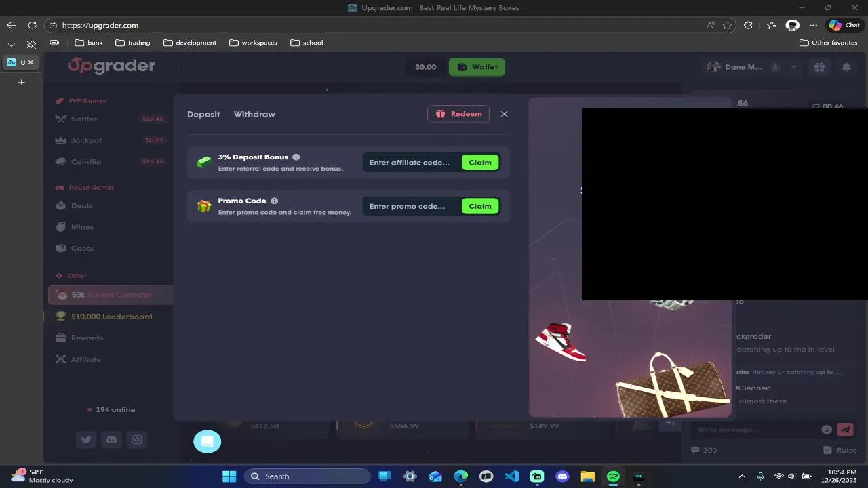Open File Explorer from taskbar
Image resolution: width=868 pixels, height=488 pixels.
tap(587, 476)
